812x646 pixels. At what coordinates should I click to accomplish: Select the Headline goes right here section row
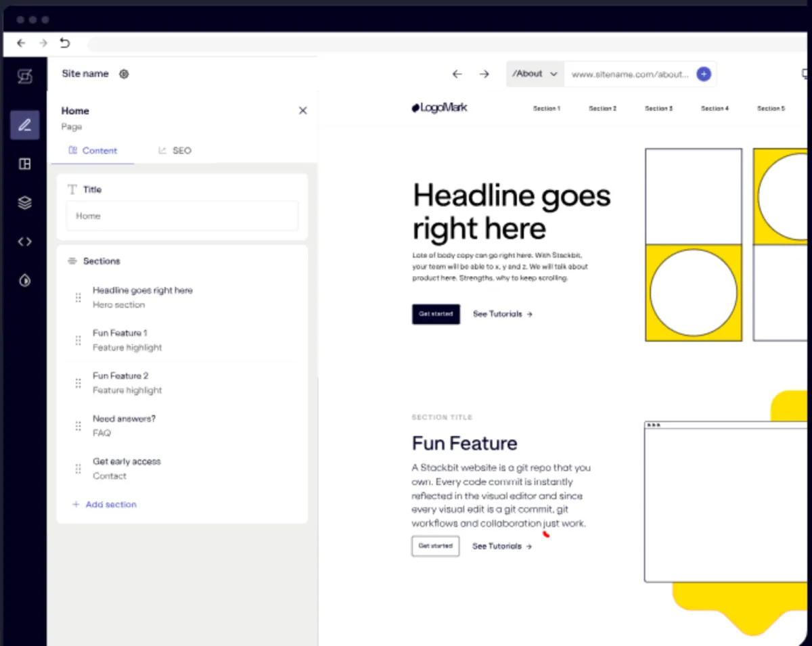tap(182, 297)
